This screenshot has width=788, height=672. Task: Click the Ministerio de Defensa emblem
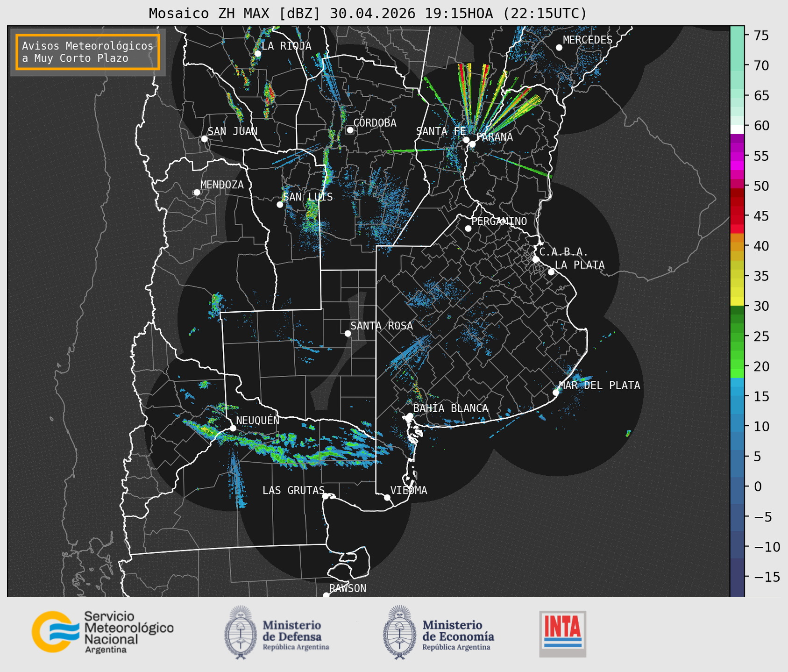click(x=240, y=632)
